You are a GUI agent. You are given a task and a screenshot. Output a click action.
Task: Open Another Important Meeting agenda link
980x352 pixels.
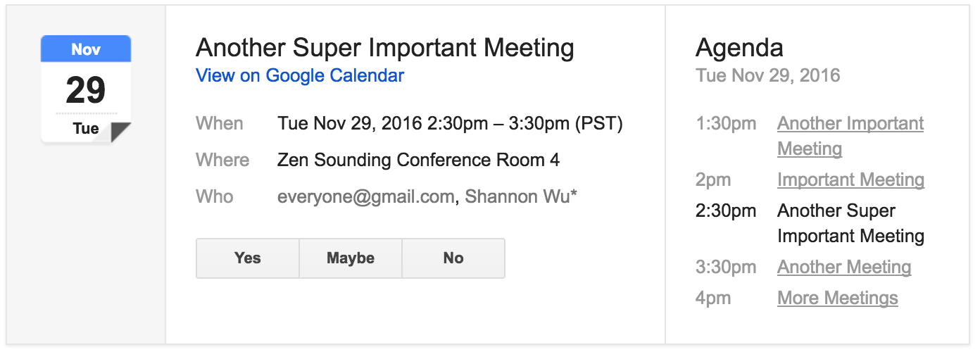pyautogui.click(x=850, y=124)
